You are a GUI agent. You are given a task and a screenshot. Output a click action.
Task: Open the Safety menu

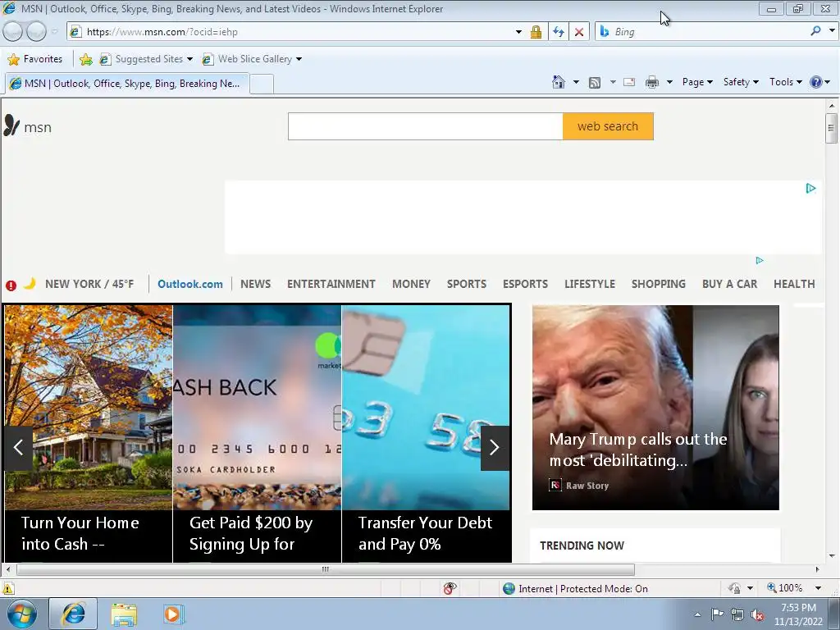(741, 82)
